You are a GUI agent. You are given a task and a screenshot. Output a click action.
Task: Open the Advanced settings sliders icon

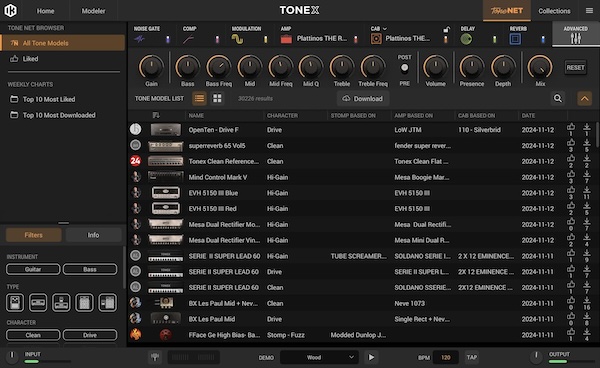pos(576,38)
